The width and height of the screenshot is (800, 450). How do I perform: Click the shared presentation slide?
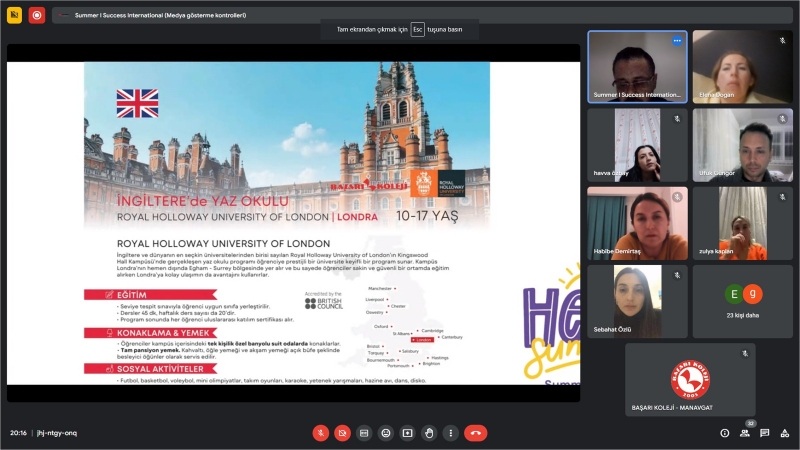point(293,223)
